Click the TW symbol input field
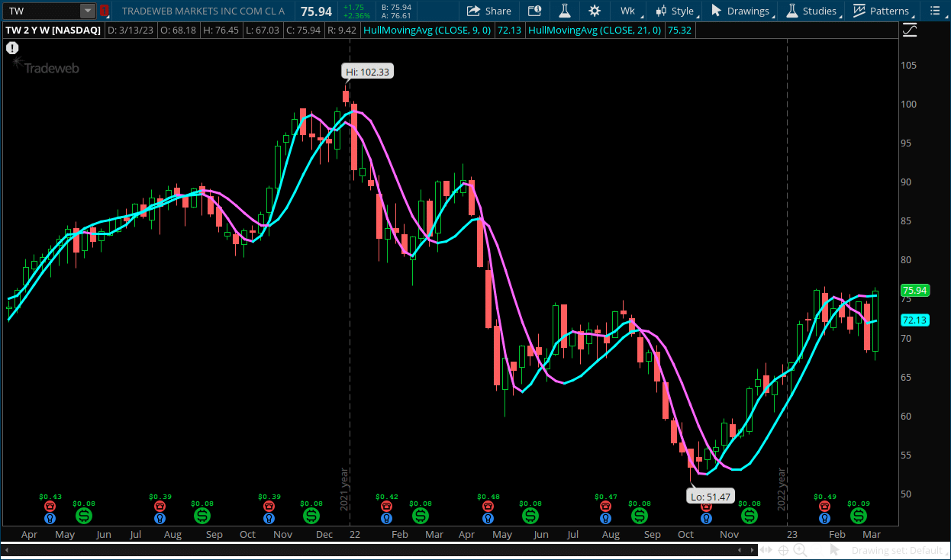This screenshot has width=951, height=560. (44, 11)
